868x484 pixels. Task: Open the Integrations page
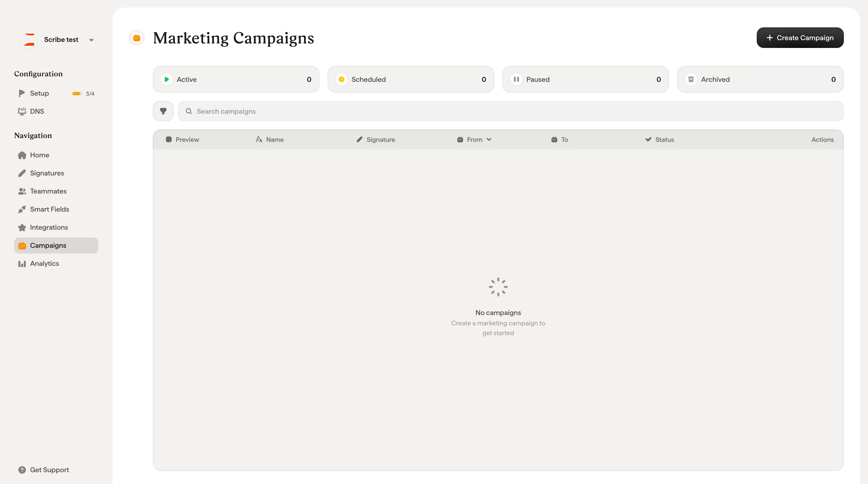(x=56, y=228)
